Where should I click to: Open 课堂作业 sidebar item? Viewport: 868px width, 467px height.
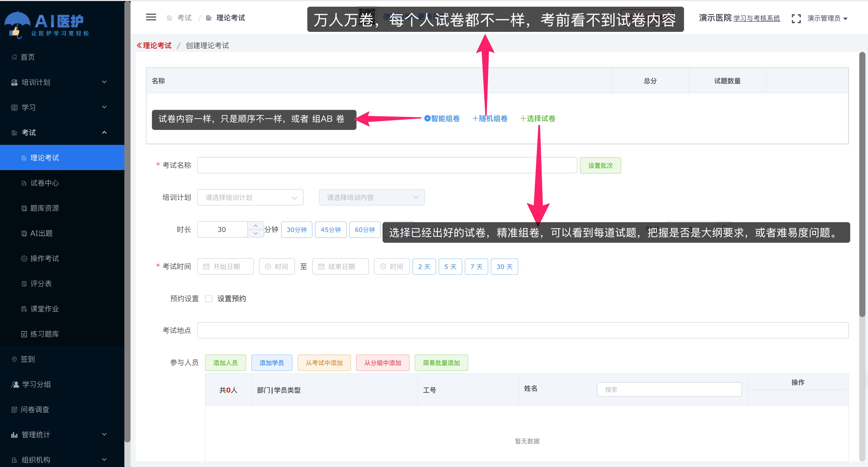(x=62, y=309)
